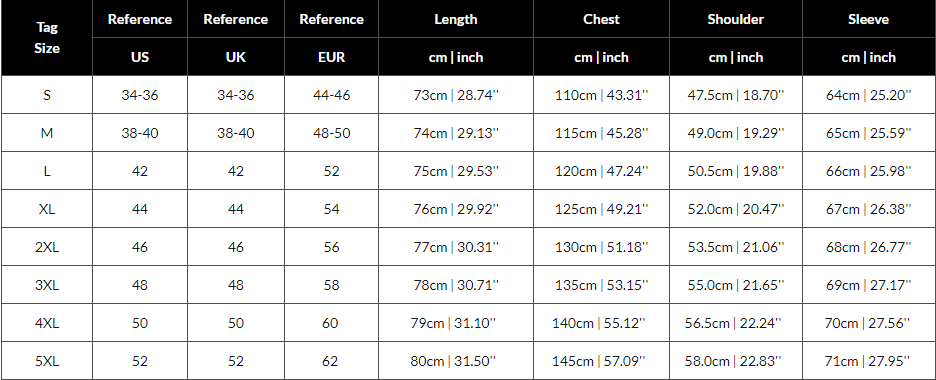
Task: Select the Sleeve column header
Action: [869, 38]
